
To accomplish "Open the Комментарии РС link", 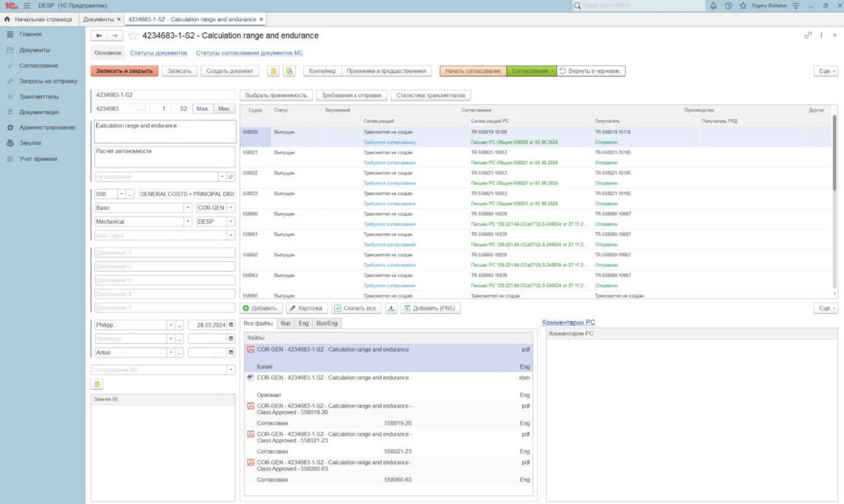I will coord(568,323).
